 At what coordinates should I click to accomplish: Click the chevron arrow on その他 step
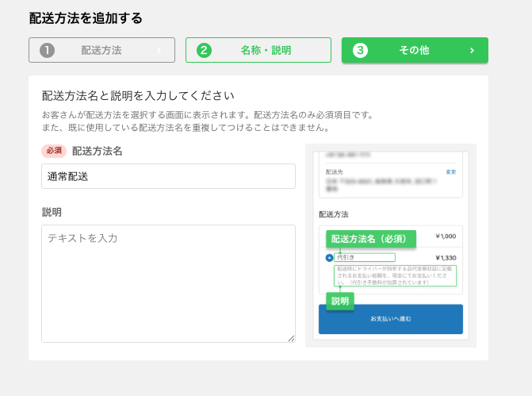pos(472,50)
